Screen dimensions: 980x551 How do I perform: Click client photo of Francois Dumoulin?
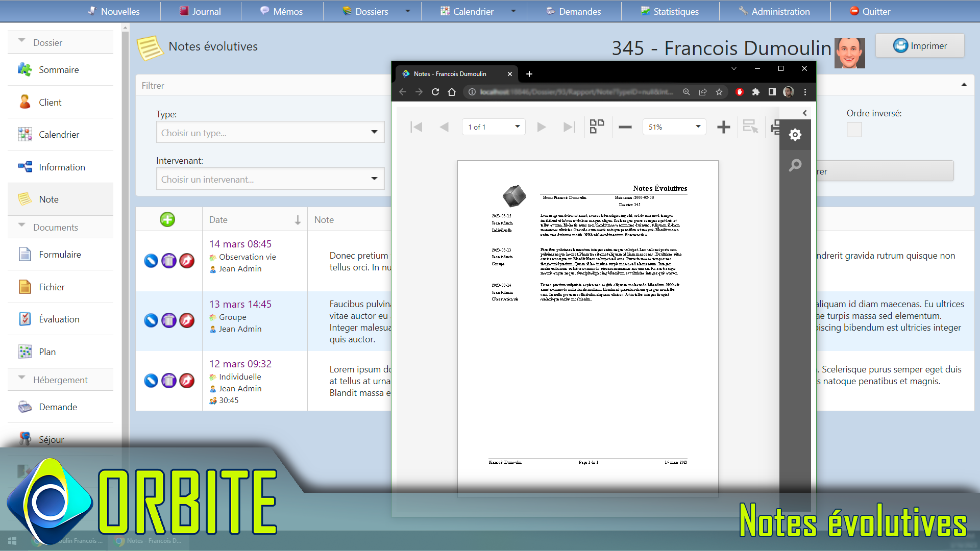[x=849, y=53]
